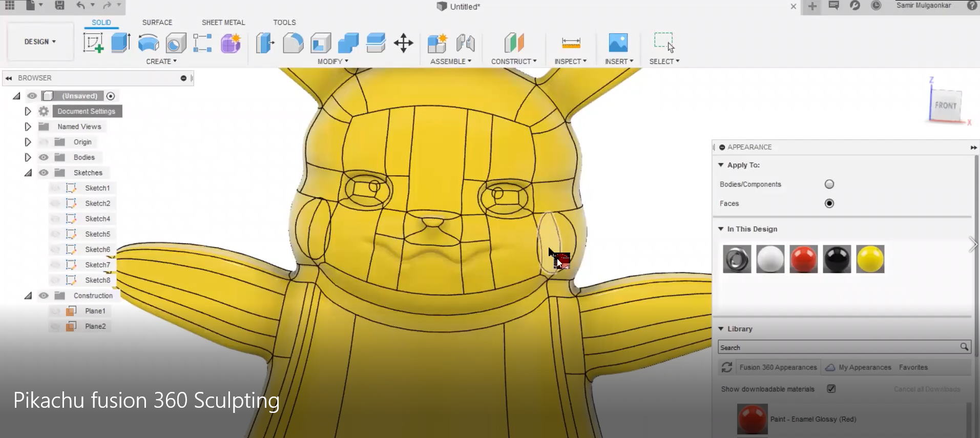Viewport: 980px width, 438px height.
Task: Click the Save icon in title bar
Action: pyautogui.click(x=60, y=6)
